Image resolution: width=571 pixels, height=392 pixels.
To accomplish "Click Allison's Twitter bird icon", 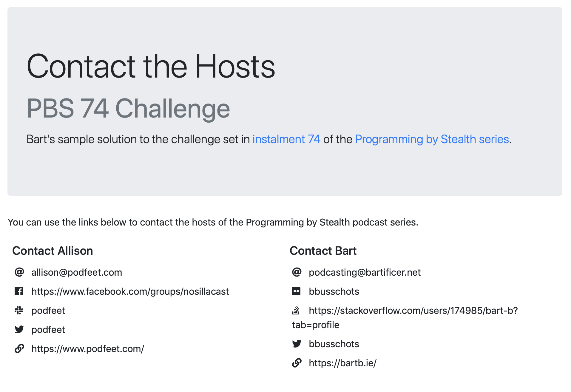I will click(19, 329).
